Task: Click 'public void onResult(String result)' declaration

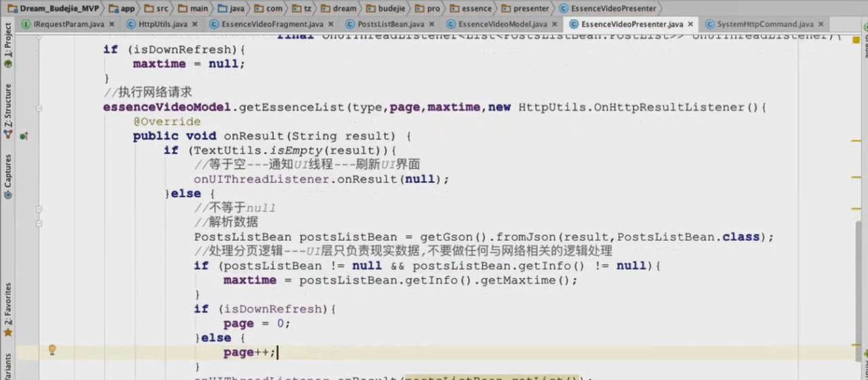Action: pyautogui.click(x=264, y=136)
